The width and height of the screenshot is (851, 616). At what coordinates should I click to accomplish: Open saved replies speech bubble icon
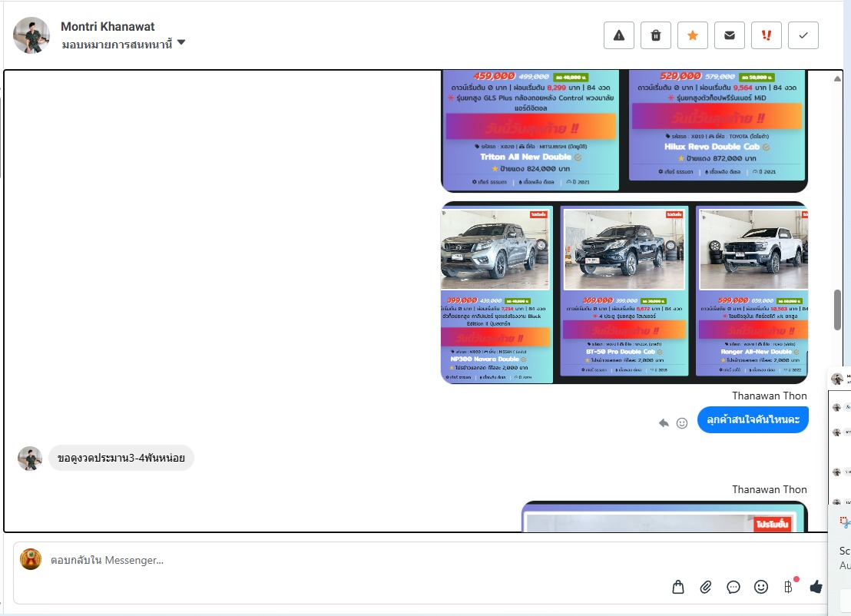click(733, 587)
